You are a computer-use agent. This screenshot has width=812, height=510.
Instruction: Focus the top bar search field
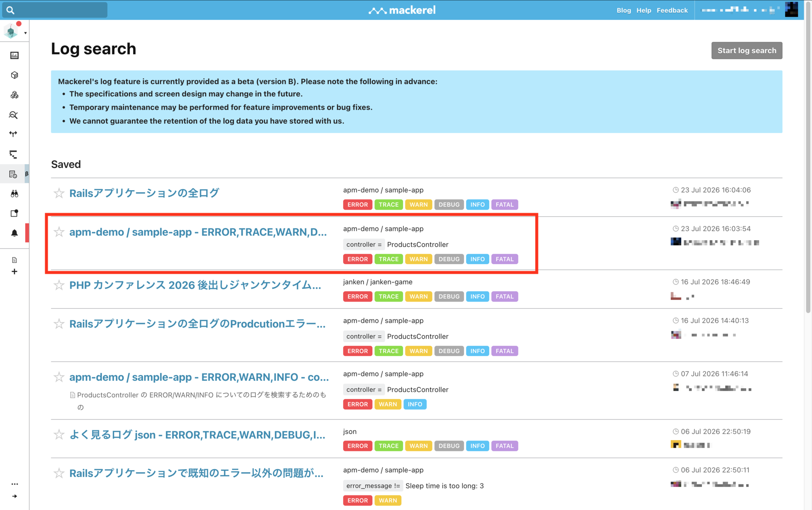tap(55, 10)
